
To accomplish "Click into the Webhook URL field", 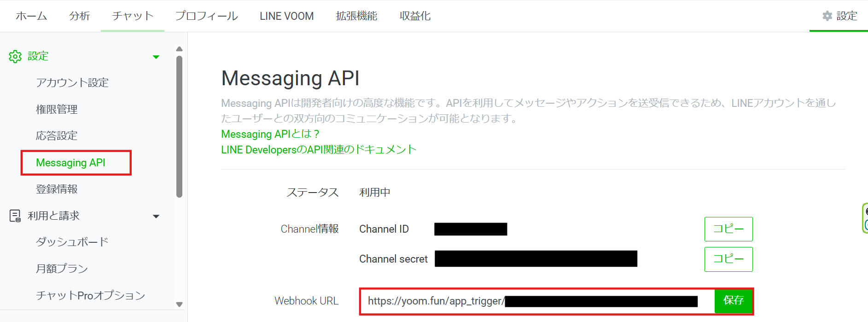I will pos(537,301).
